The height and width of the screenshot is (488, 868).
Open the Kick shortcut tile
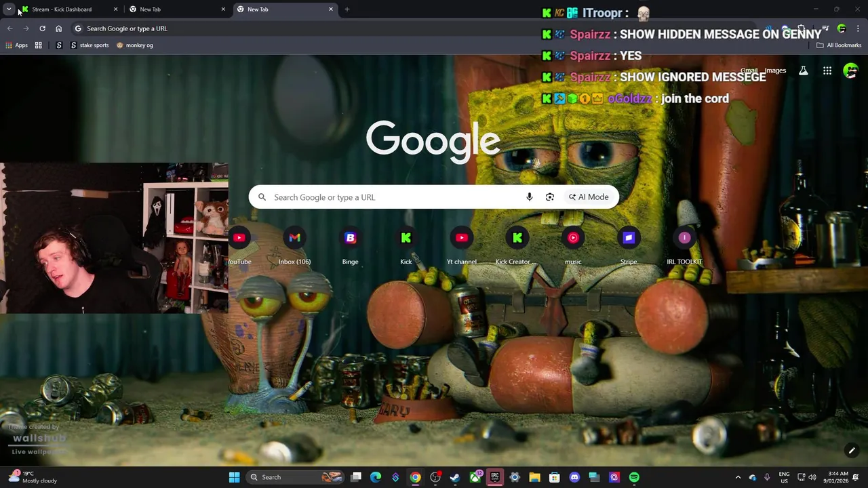click(x=406, y=246)
